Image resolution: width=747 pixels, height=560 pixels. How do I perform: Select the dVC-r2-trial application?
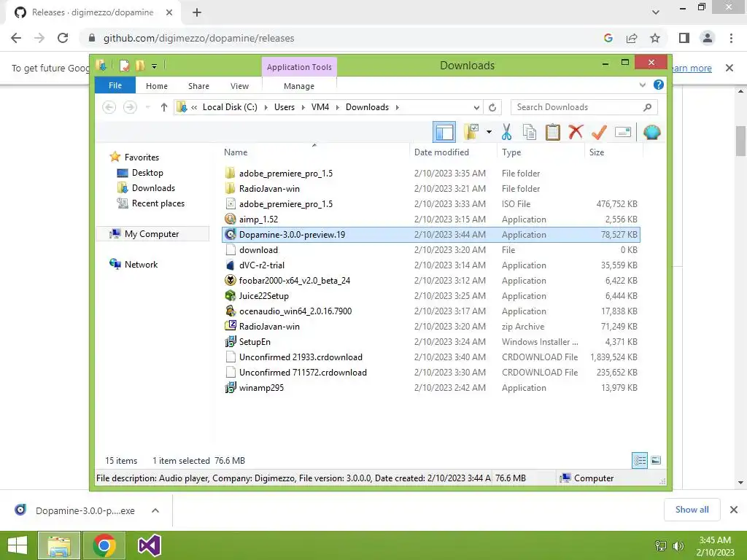(x=430, y=265)
